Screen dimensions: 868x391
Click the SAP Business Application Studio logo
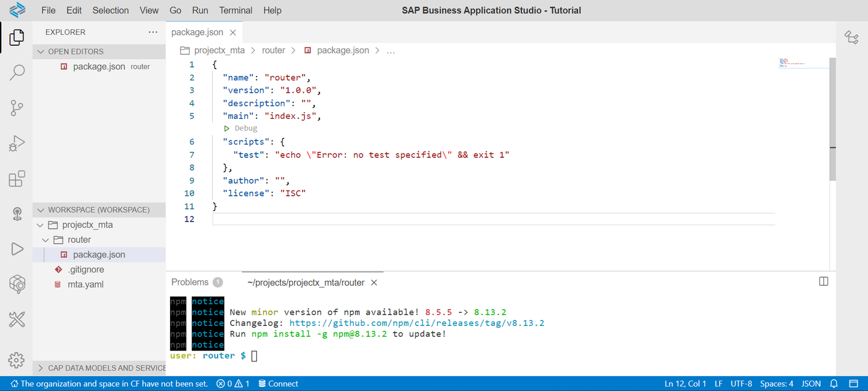(x=17, y=10)
